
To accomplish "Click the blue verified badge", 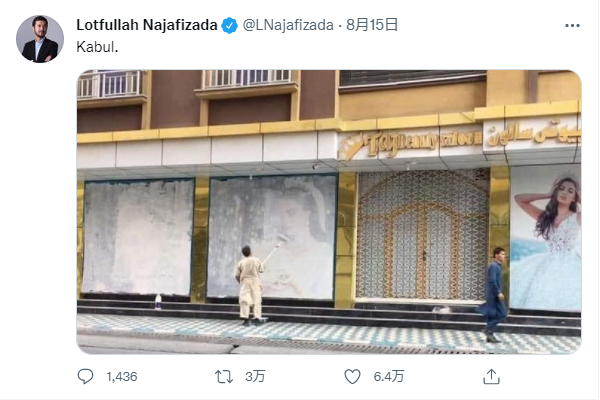I will pos(230,26).
